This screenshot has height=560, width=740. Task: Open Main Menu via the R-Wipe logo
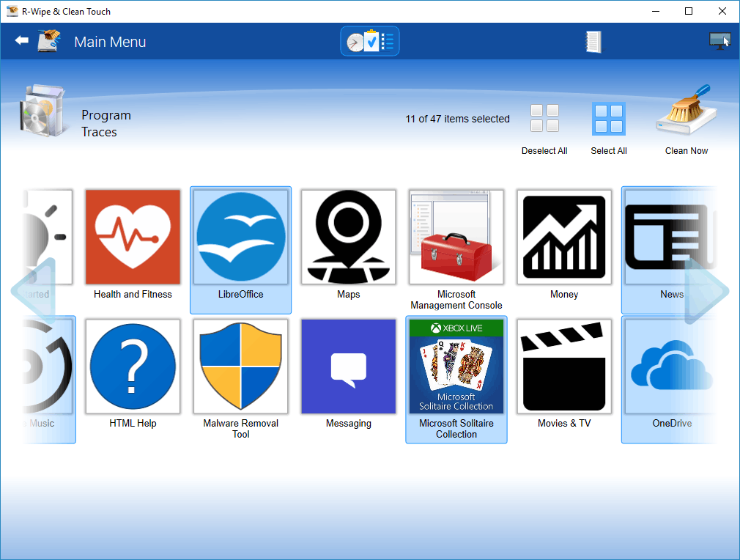pyautogui.click(x=49, y=41)
